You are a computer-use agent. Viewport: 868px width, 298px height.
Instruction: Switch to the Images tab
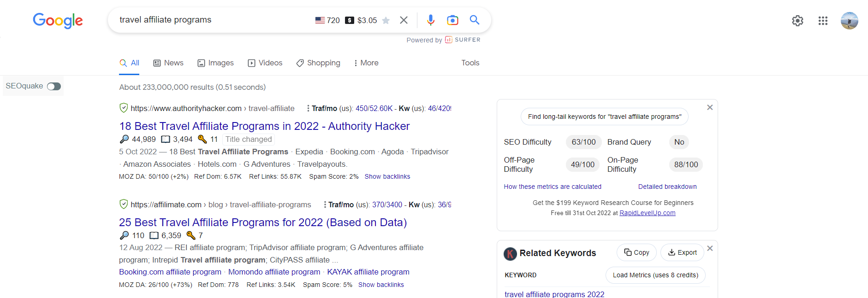tap(215, 63)
